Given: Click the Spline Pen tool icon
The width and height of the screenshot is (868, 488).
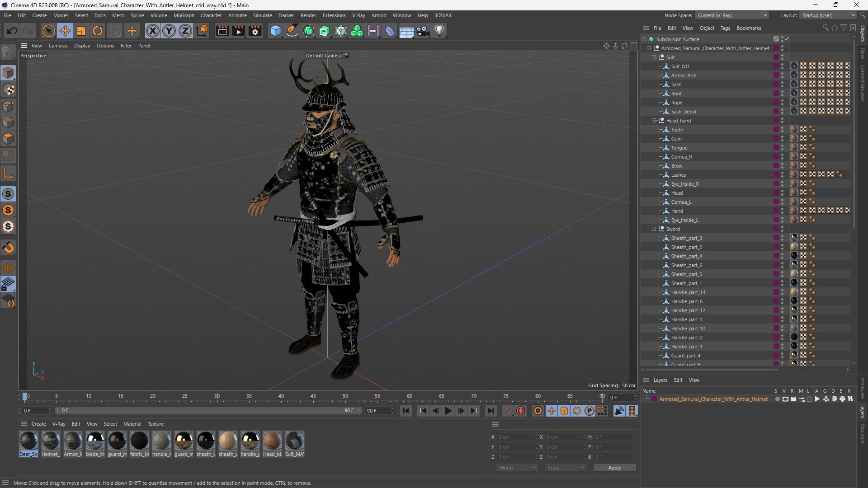Looking at the screenshot, I should click(x=292, y=31).
